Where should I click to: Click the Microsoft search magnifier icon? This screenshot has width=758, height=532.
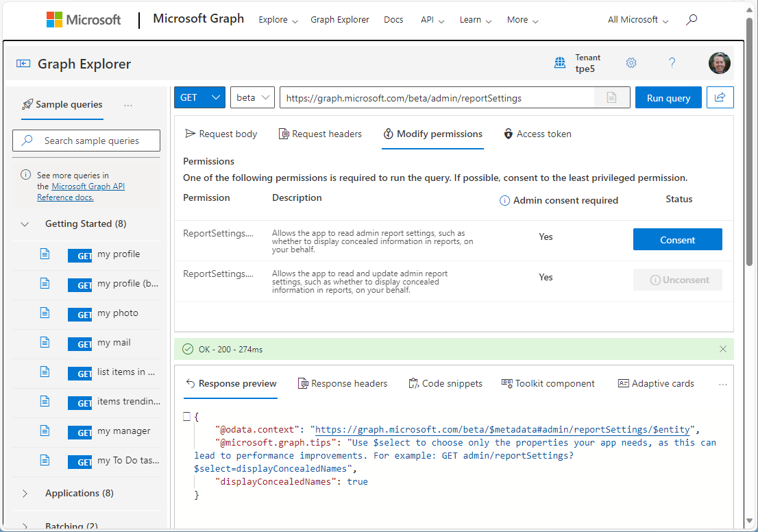[692, 20]
